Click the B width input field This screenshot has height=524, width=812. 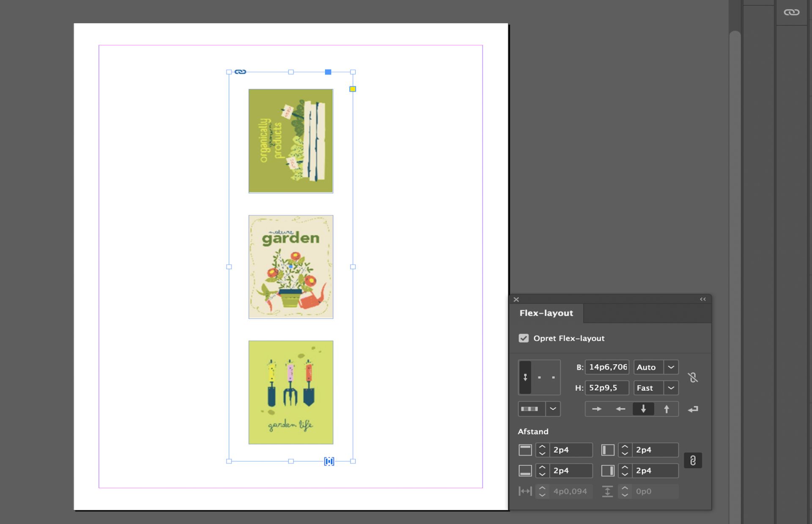[607, 367]
